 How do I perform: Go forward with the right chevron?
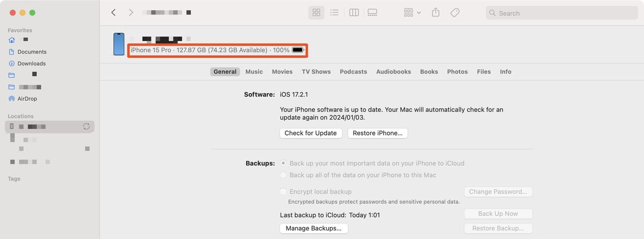click(131, 12)
